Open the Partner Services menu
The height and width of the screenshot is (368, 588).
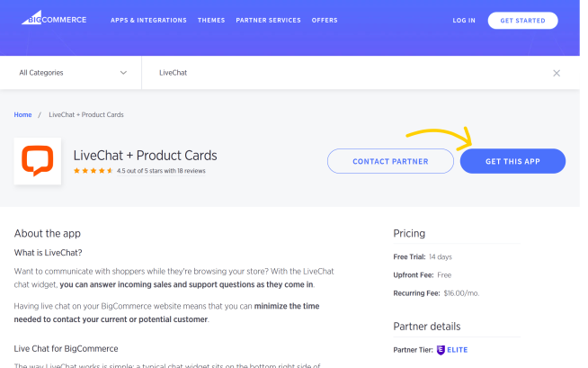[268, 21]
